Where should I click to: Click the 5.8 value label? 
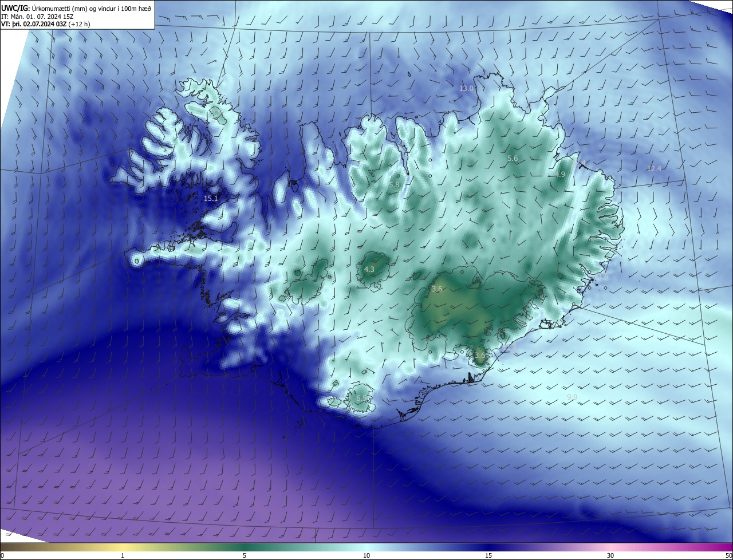pos(394,185)
